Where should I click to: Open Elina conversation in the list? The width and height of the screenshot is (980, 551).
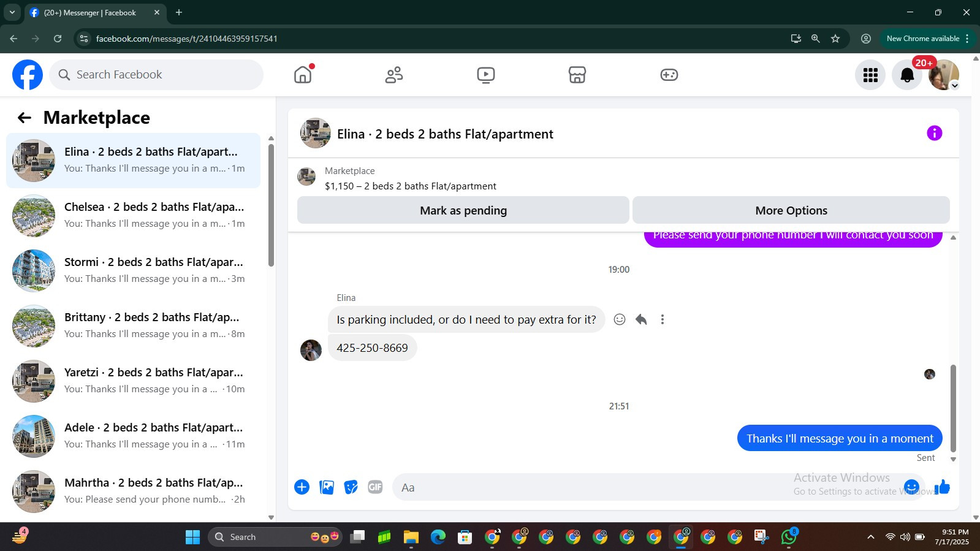[x=133, y=161]
